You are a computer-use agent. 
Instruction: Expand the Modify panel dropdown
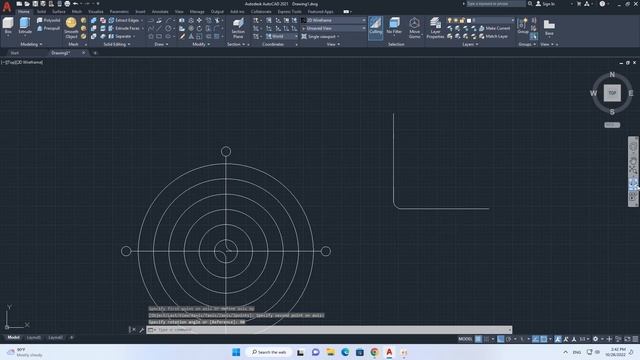coord(201,44)
